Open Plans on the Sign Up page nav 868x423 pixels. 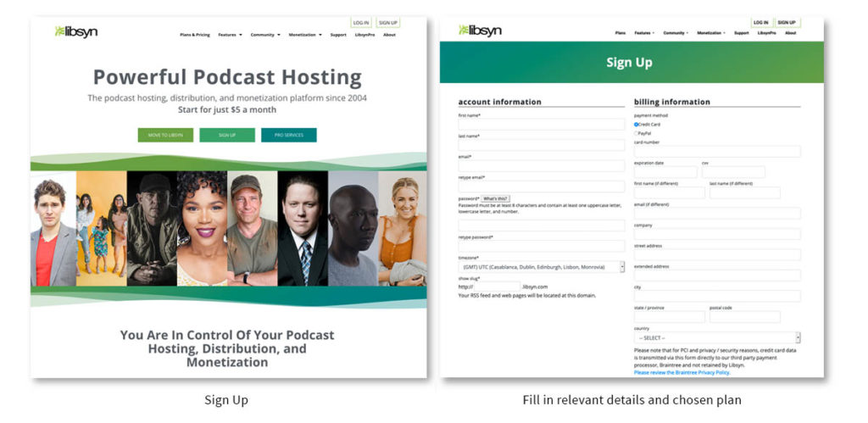(x=620, y=33)
